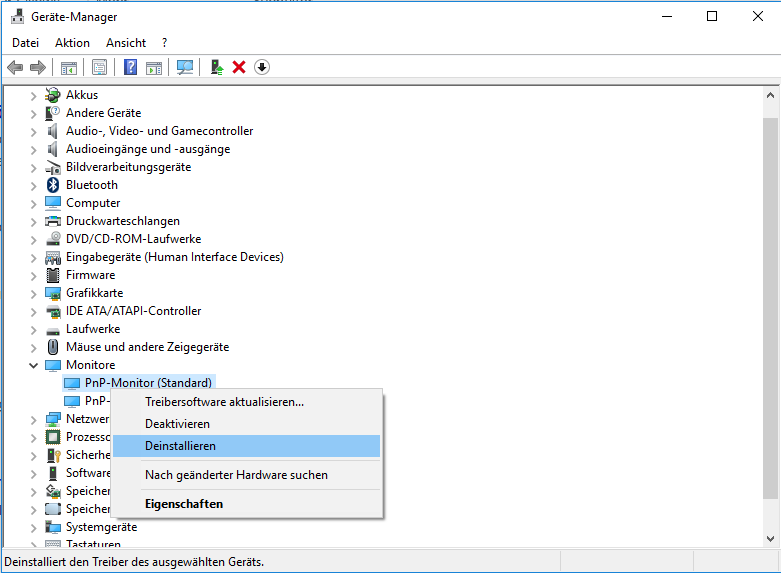Viewport: 781px width, 573px height.
Task: Click the Akkus battery icon
Action: click(x=53, y=95)
